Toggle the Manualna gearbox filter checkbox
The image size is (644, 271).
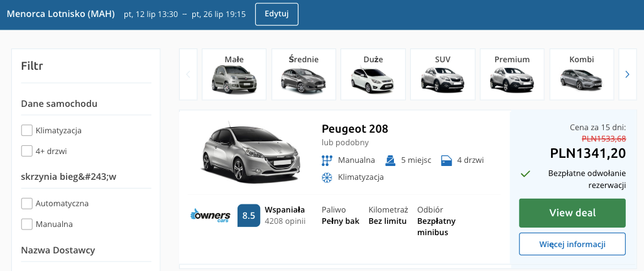(x=26, y=224)
